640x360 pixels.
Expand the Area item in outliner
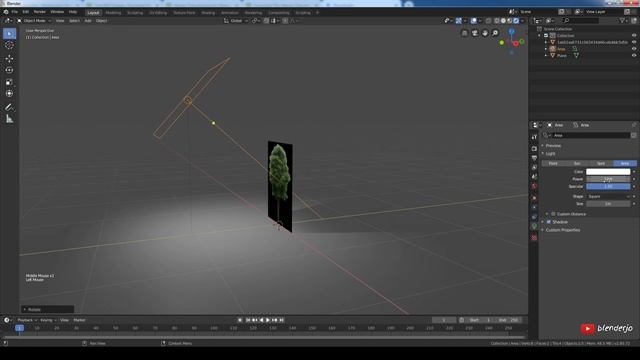tap(546, 49)
